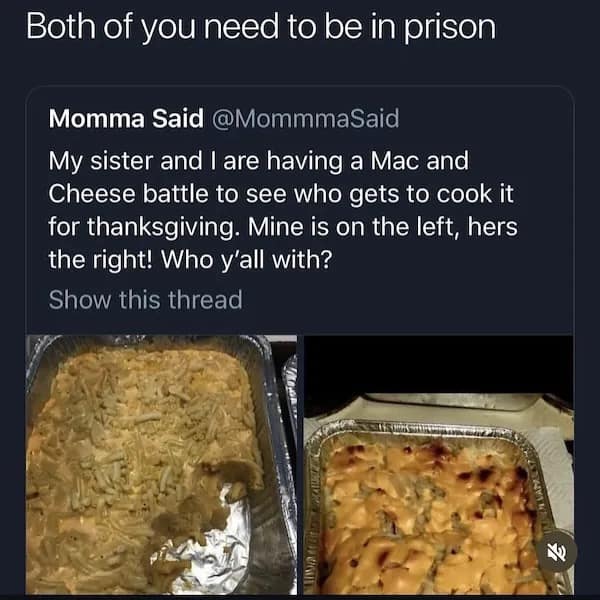The image size is (600, 600).
Task: Unmute the video with the speaker icon
Action: click(x=557, y=552)
